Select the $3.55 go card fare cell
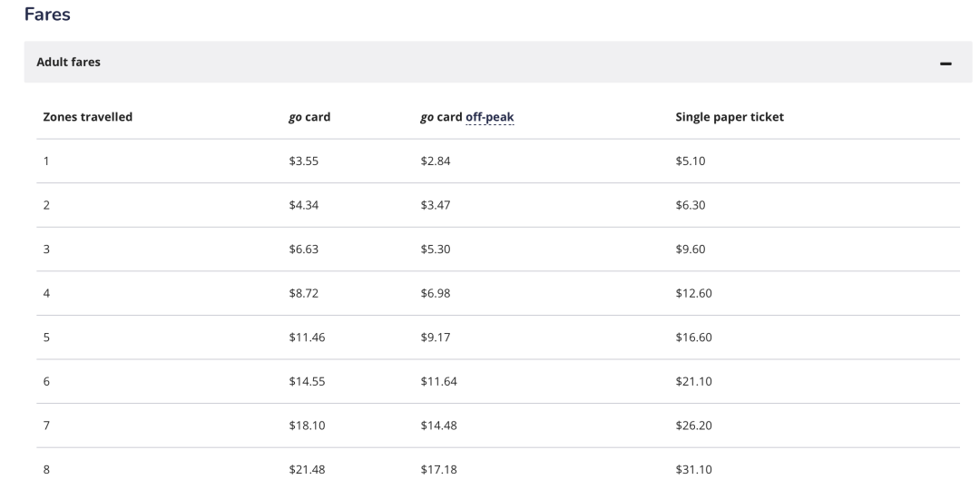The width and height of the screenshot is (980, 499). pos(304,161)
